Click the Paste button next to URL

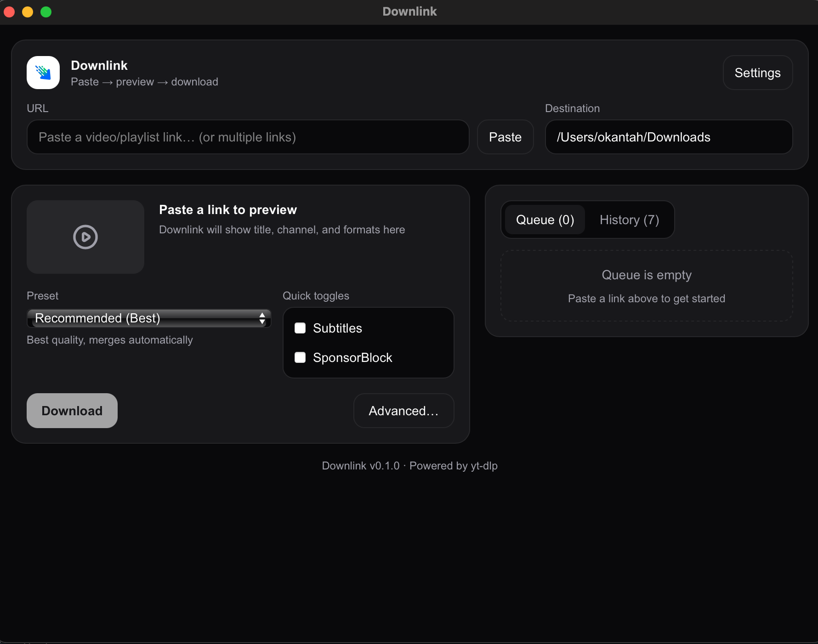(x=505, y=137)
